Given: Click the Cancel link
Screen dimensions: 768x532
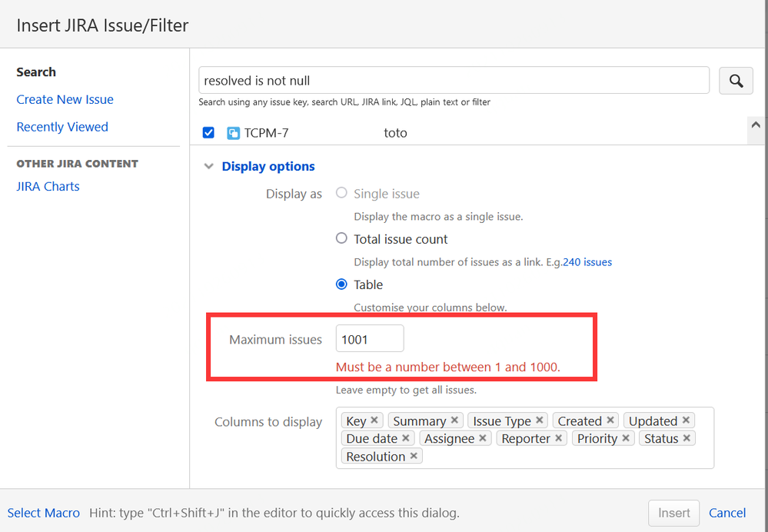Looking at the screenshot, I should pos(727,513).
